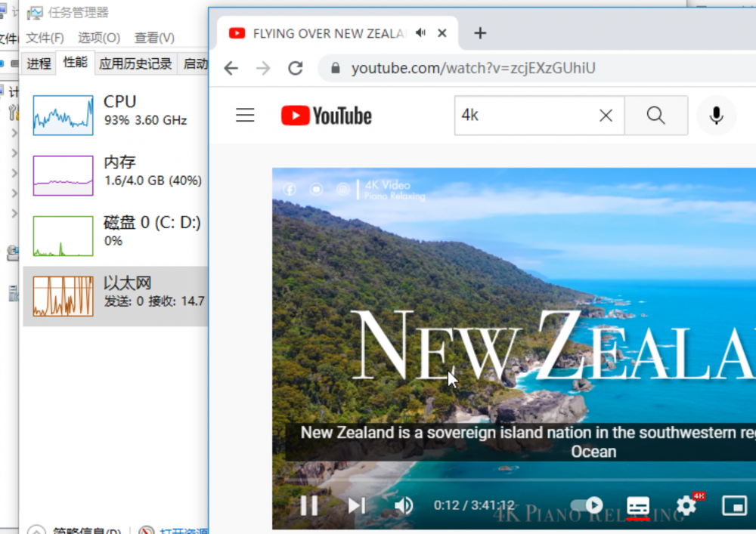Click the browser address bar URL
The height and width of the screenshot is (534, 756).
tap(473, 68)
